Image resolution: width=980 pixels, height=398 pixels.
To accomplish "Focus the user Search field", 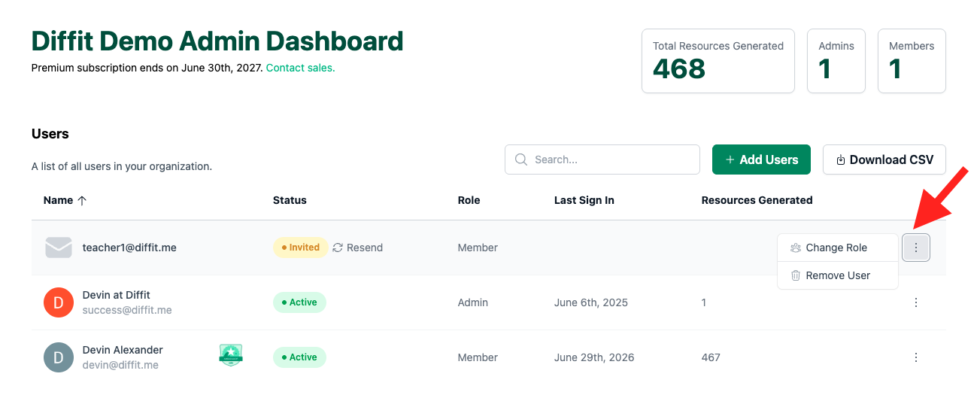I will point(602,160).
